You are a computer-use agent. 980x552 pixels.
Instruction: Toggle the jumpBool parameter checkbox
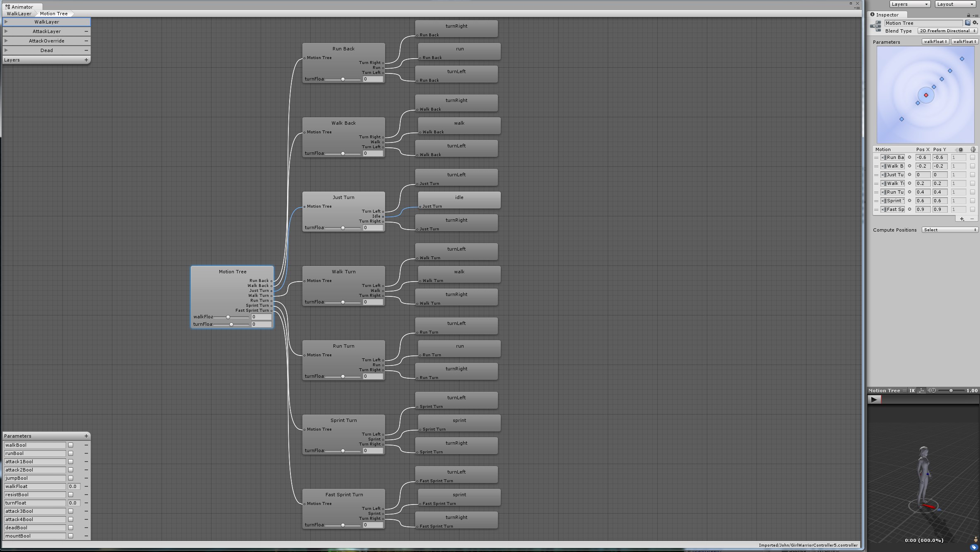71,478
